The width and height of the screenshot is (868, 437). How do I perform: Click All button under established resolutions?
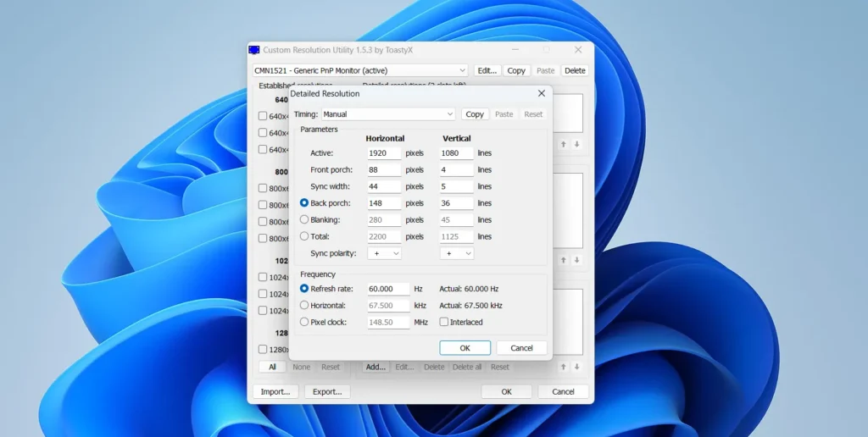pyautogui.click(x=272, y=367)
